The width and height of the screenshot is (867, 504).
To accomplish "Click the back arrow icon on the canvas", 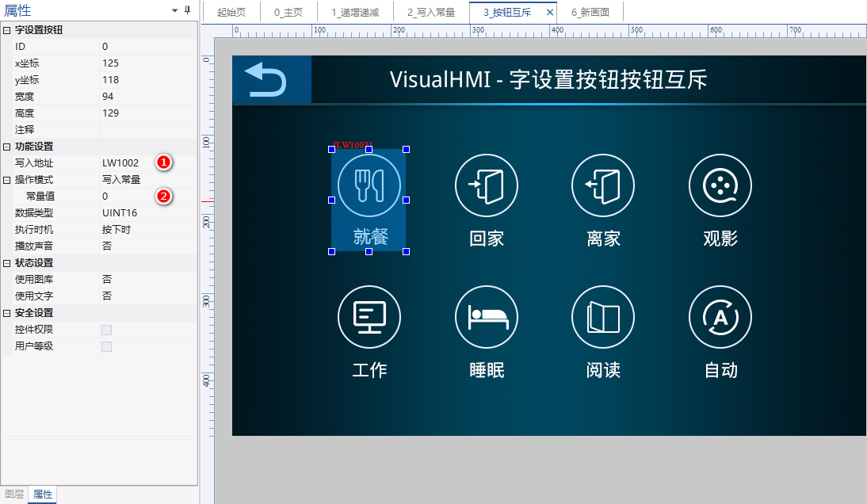I will pos(265,79).
